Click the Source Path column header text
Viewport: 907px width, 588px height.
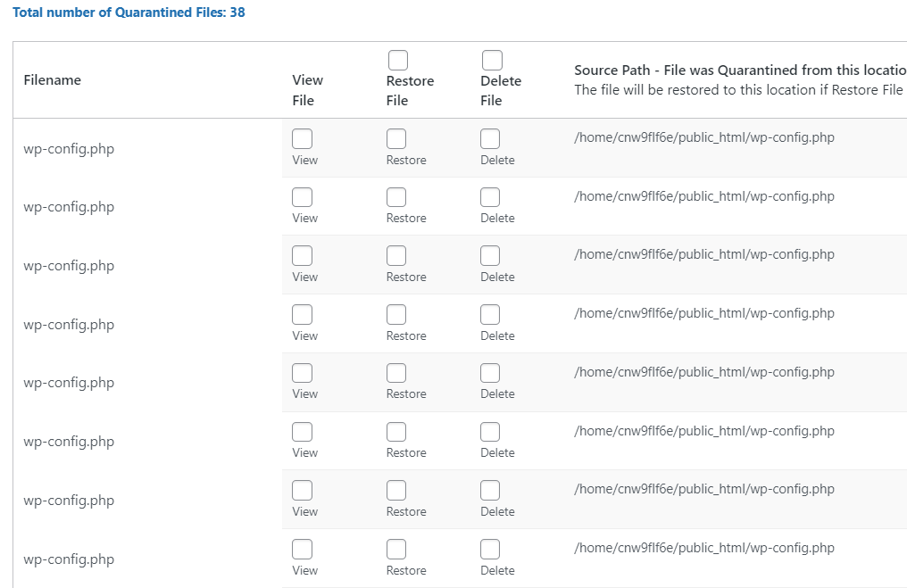coord(737,70)
